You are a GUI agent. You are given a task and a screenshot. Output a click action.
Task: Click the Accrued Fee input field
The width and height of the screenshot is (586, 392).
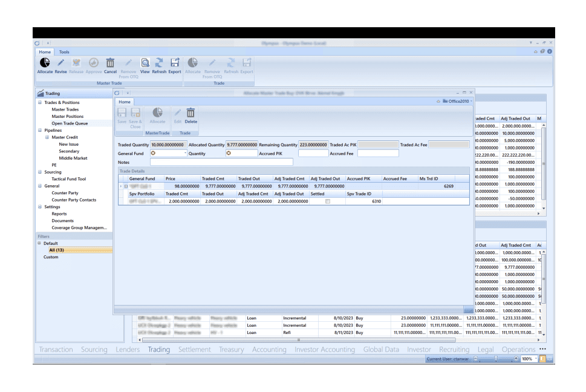[x=378, y=153]
